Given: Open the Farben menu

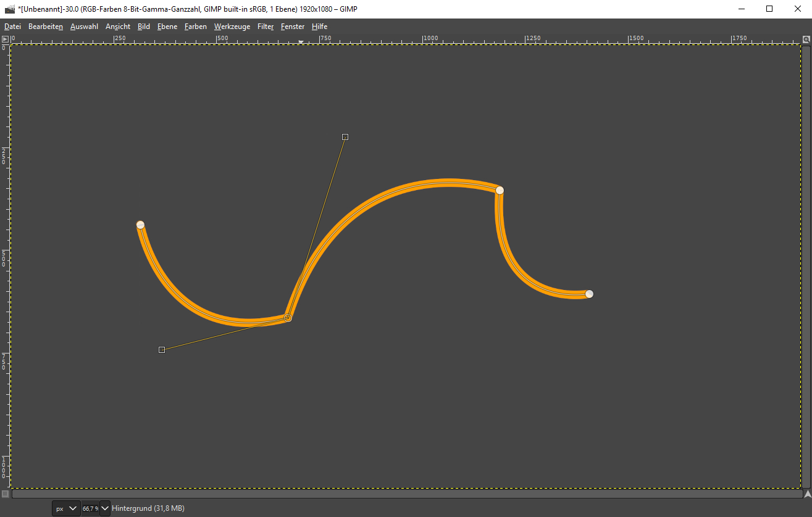Looking at the screenshot, I should tap(196, 27).
